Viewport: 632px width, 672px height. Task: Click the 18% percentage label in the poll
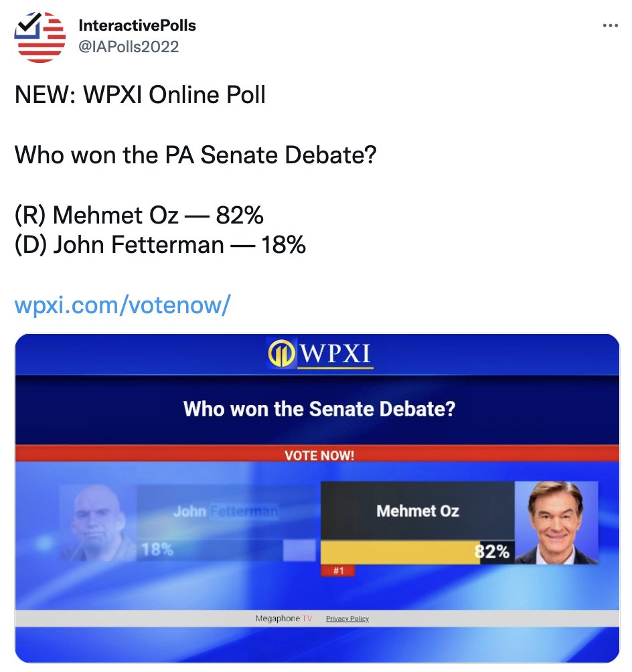pyautogui.click(x=157, y=549)
